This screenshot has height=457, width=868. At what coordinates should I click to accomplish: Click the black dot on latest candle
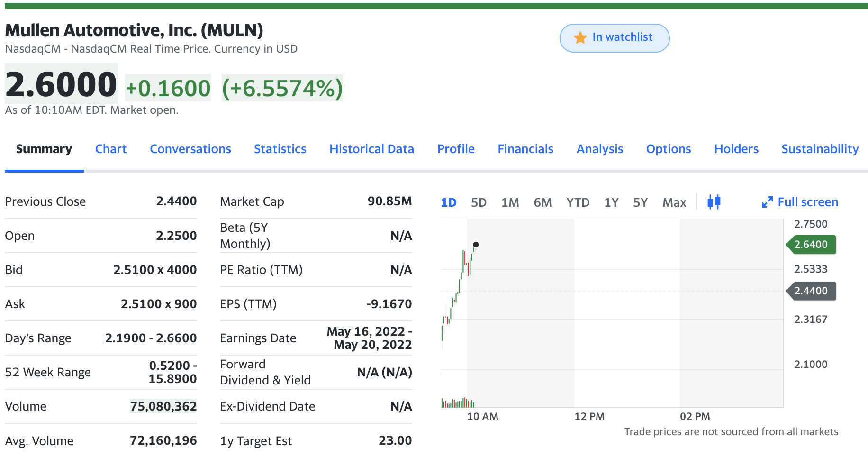[476, 245]
